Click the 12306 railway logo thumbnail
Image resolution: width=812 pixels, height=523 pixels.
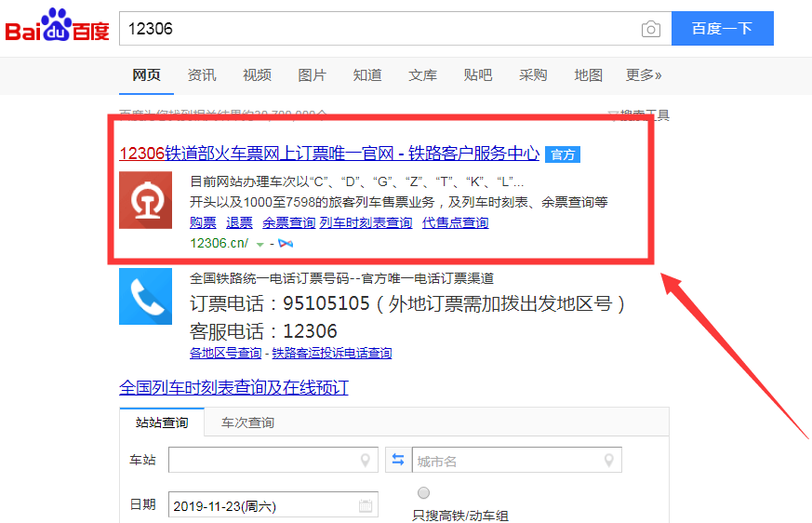tap(145, 200)
